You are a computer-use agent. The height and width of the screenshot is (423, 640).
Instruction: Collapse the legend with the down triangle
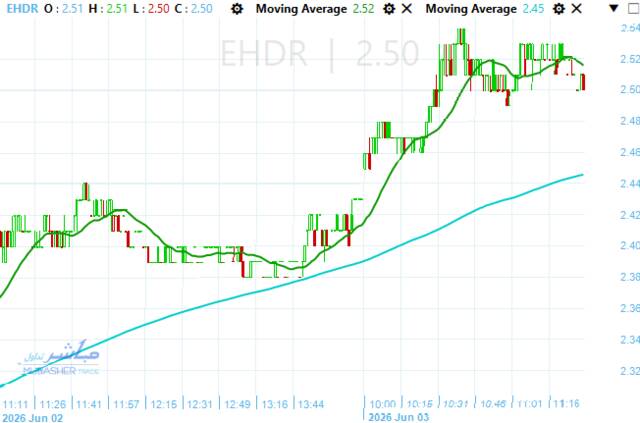613,8
